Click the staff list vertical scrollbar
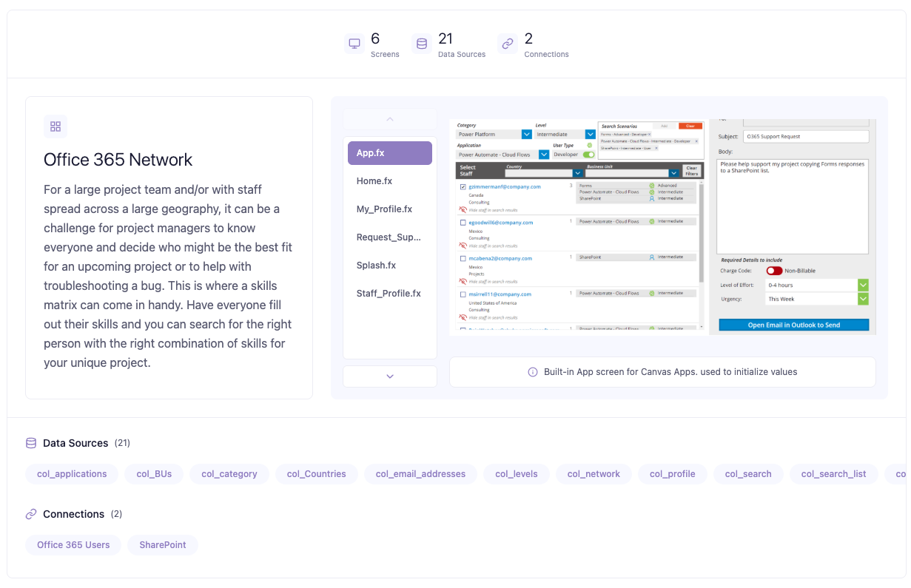The image size is (911, 588). coord(701,233)
